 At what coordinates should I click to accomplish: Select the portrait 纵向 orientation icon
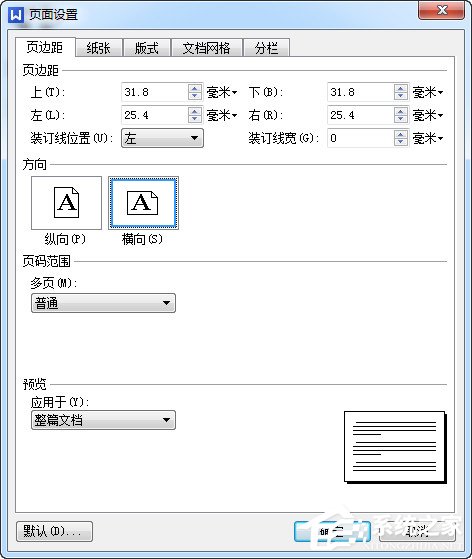pyautogui.click(x=66, y=203)
